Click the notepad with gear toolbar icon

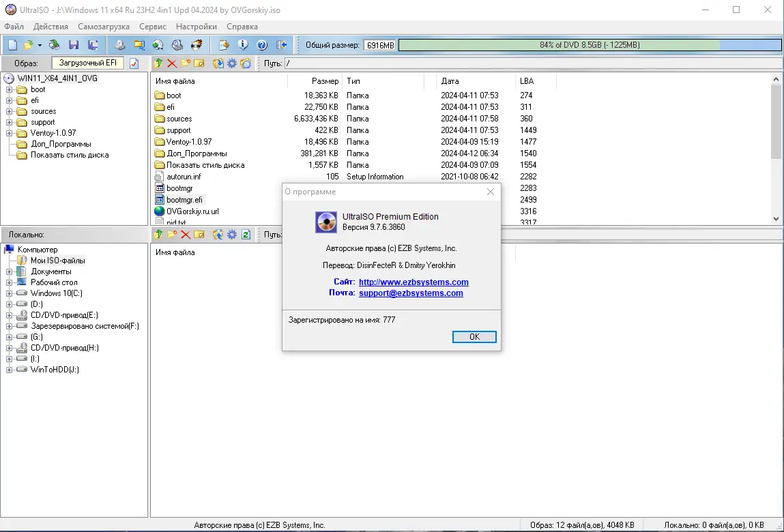point(224,45)
